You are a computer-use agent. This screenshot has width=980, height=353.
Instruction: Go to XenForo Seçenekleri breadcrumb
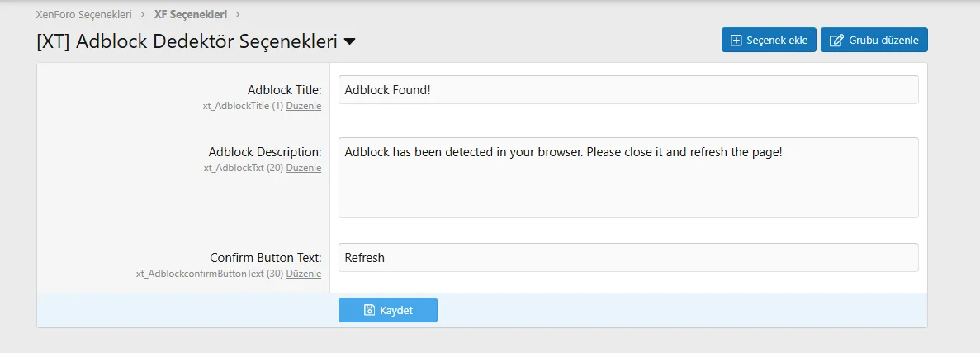tap(83, 14)
